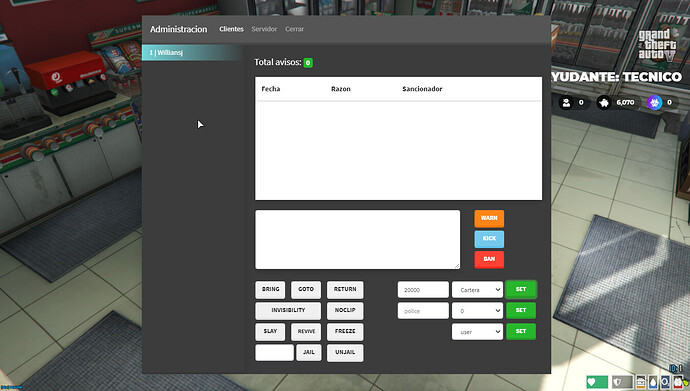The height and width of the screenshot is (391, 690).
Task: Select the Cerrar menu item
Action: pyautogui.click(x=294, y=29)
